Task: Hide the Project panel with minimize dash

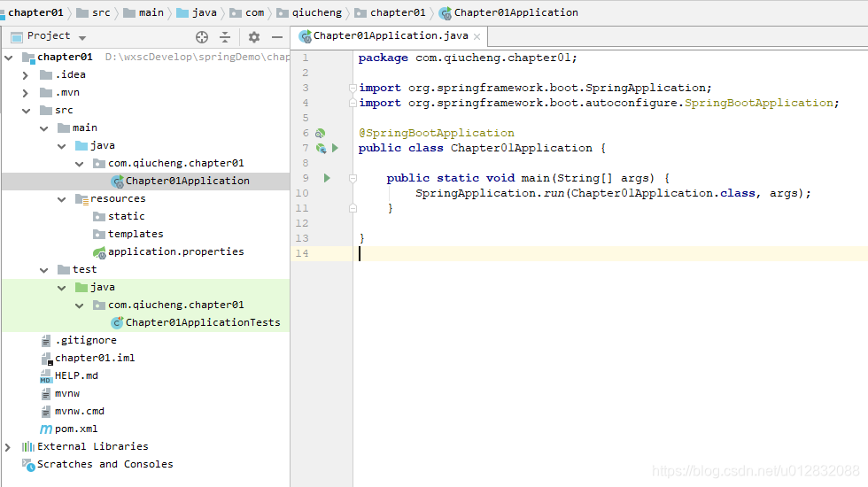Action: coord(277,37)
